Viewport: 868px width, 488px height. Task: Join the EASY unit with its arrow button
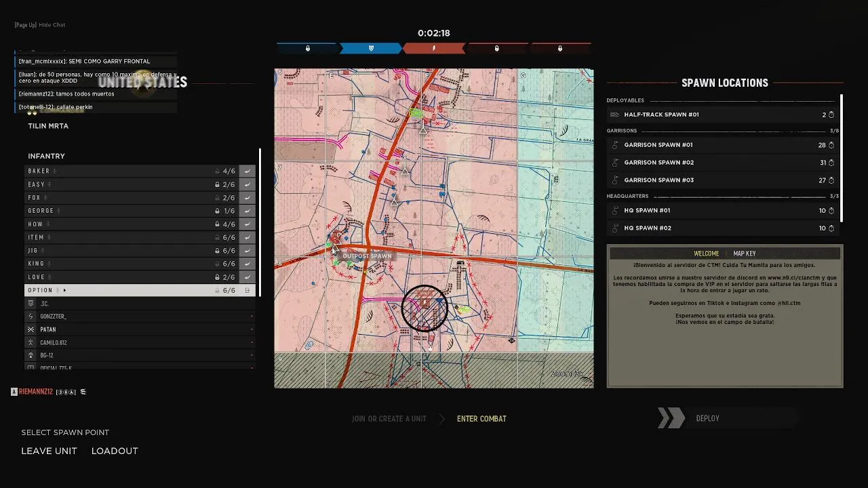248,184
